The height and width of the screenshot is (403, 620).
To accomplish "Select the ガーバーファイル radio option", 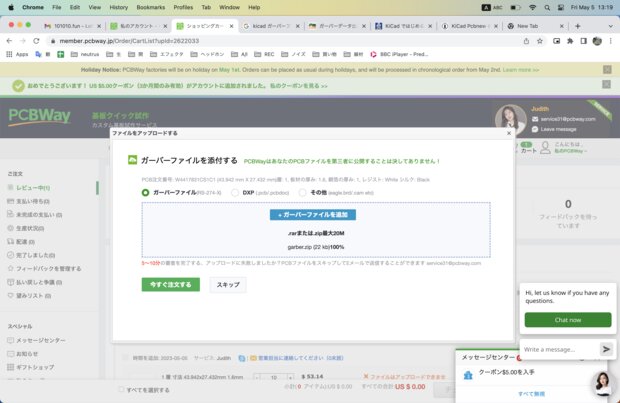I will pyautogui.click(x=146, y=193).
